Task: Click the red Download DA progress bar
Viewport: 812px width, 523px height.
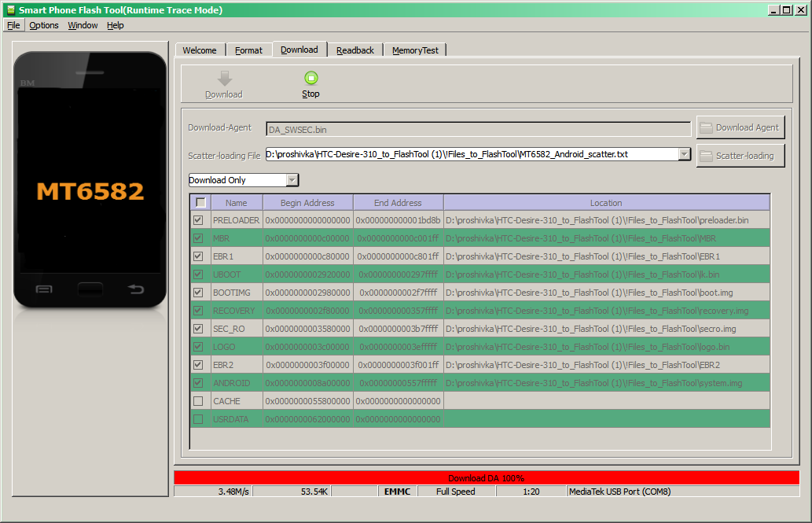Action: click(486, 477)
